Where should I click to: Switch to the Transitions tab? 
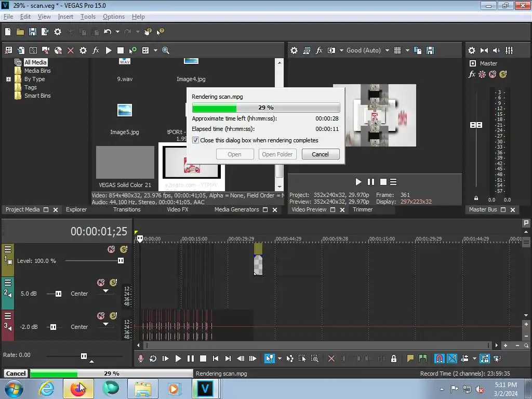[x=127, y=210]
